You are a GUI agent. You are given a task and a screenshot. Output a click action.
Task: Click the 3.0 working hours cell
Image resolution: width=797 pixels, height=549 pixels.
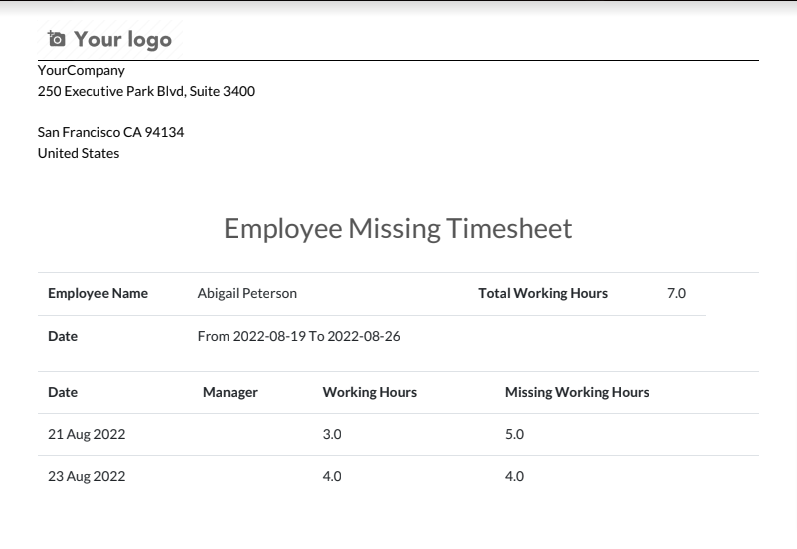pyautogui.click(x=332, y=434)
